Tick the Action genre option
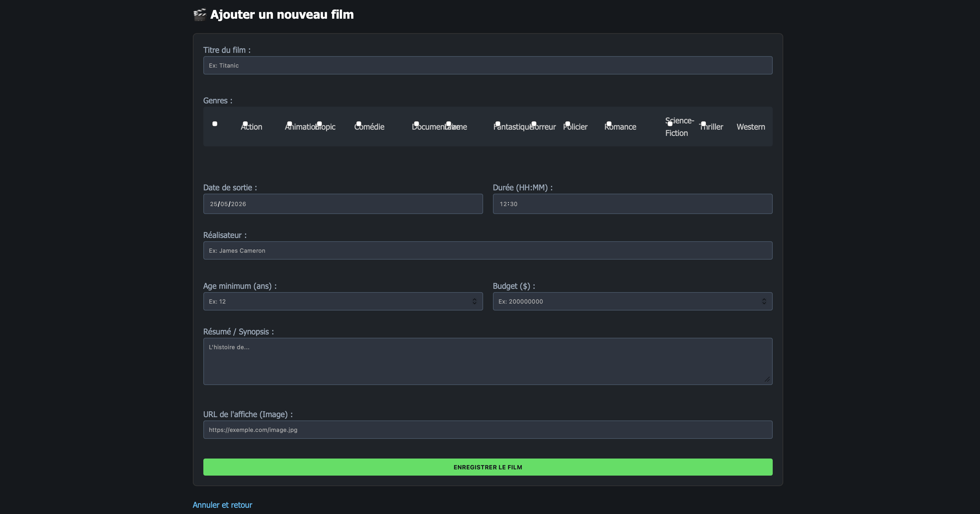This screenshot has width=980, height=514. [252, 127]
